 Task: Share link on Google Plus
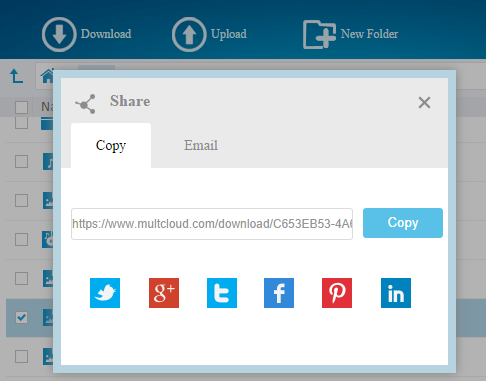click(x=164, y=293)
